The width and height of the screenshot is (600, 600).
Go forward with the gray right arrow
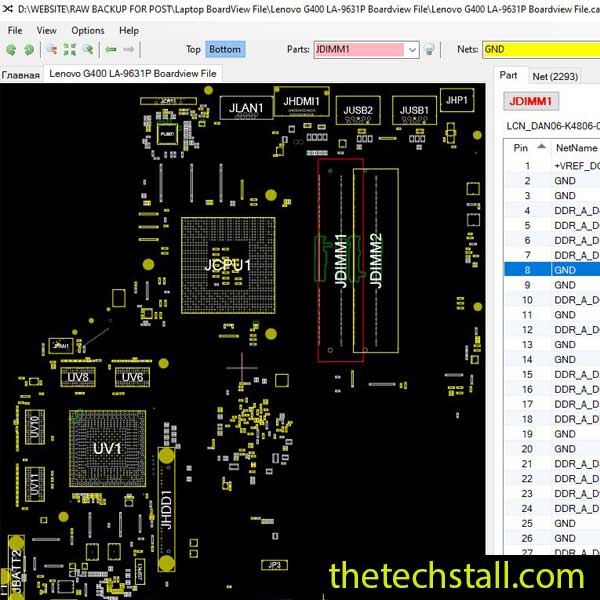click(129, 49)
